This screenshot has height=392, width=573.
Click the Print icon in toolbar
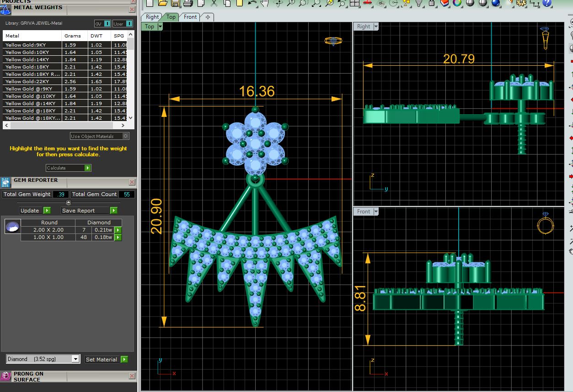[188, 3]
